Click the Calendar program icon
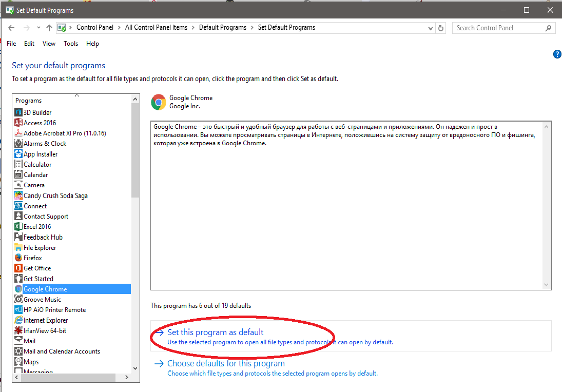The image size is (562, 392). click(18, 175)
